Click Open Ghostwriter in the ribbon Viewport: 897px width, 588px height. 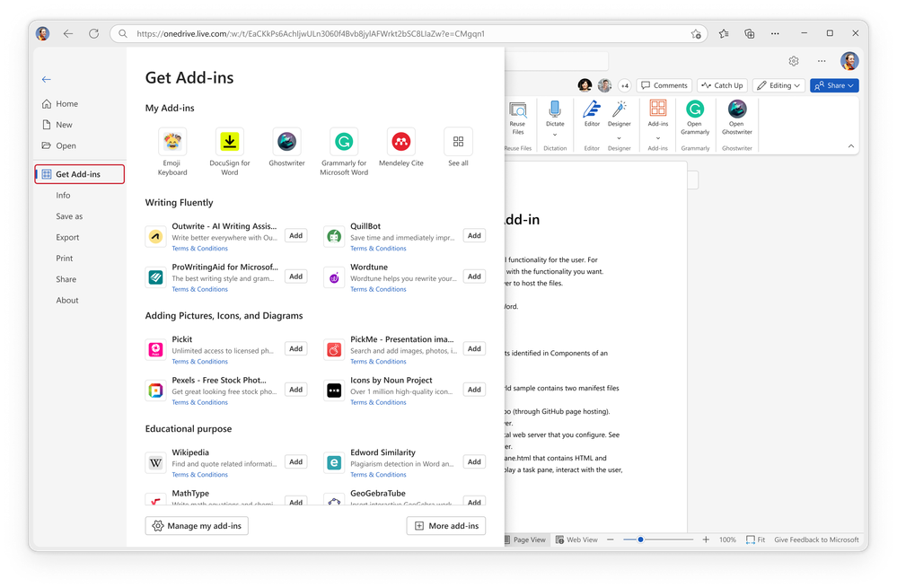click(x=737, y=118)
